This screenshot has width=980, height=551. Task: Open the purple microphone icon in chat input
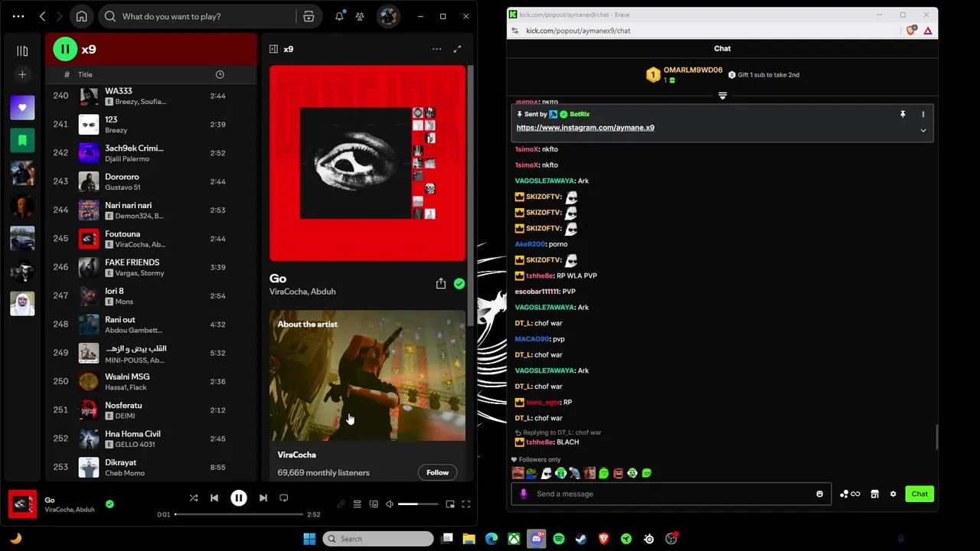(524, 494)
